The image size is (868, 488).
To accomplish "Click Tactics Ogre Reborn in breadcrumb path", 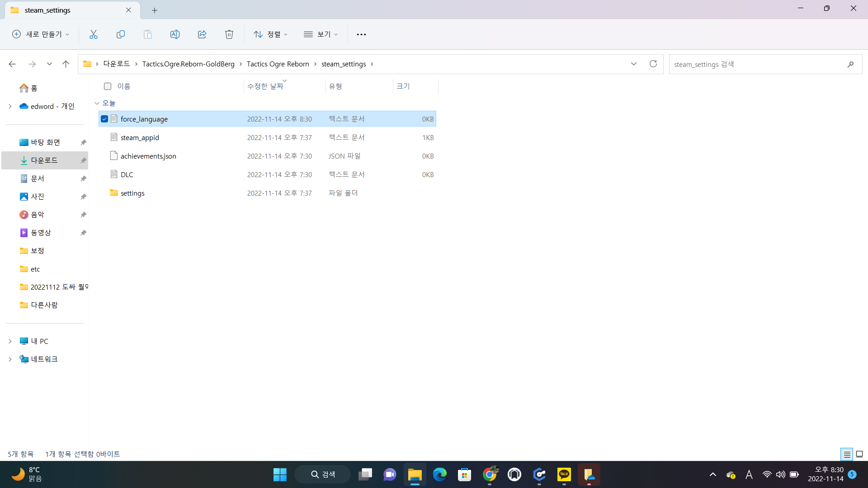I will [278, 64].
